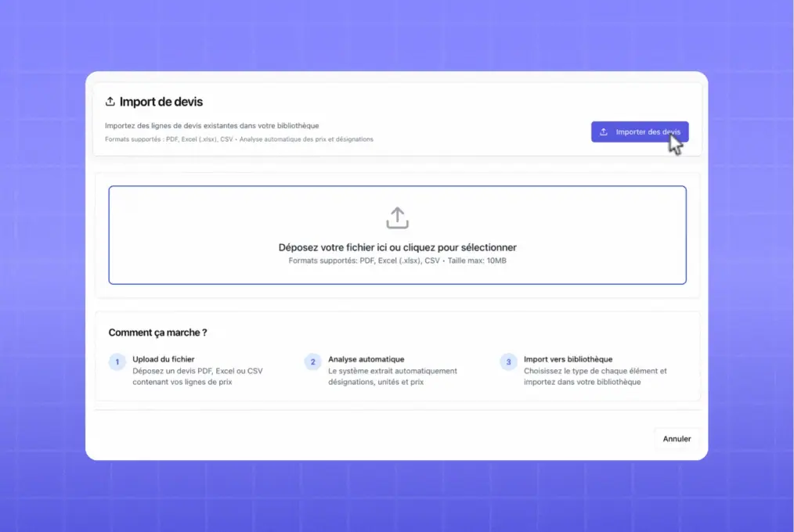Click the step 1 circle badge

pos(117,362)
